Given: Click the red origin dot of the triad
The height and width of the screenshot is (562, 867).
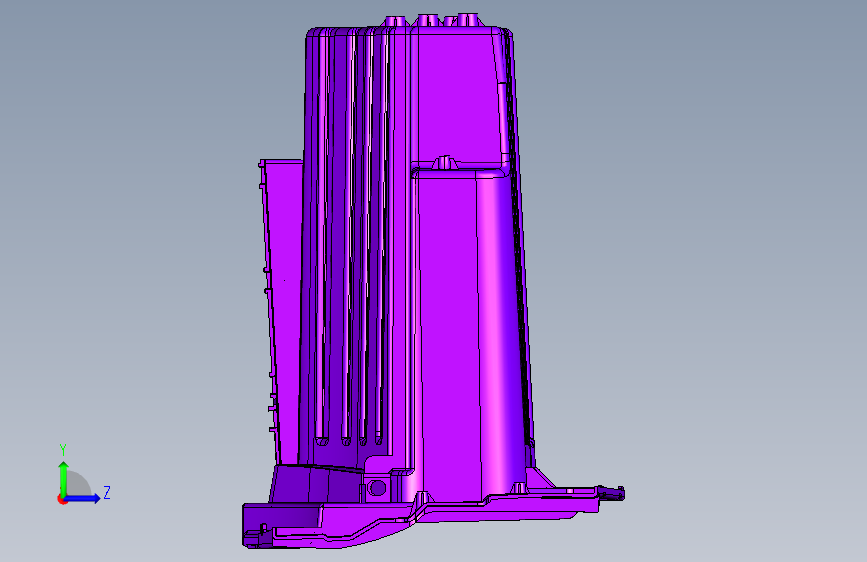Looking at the screenshot, I should click(62, 499).
